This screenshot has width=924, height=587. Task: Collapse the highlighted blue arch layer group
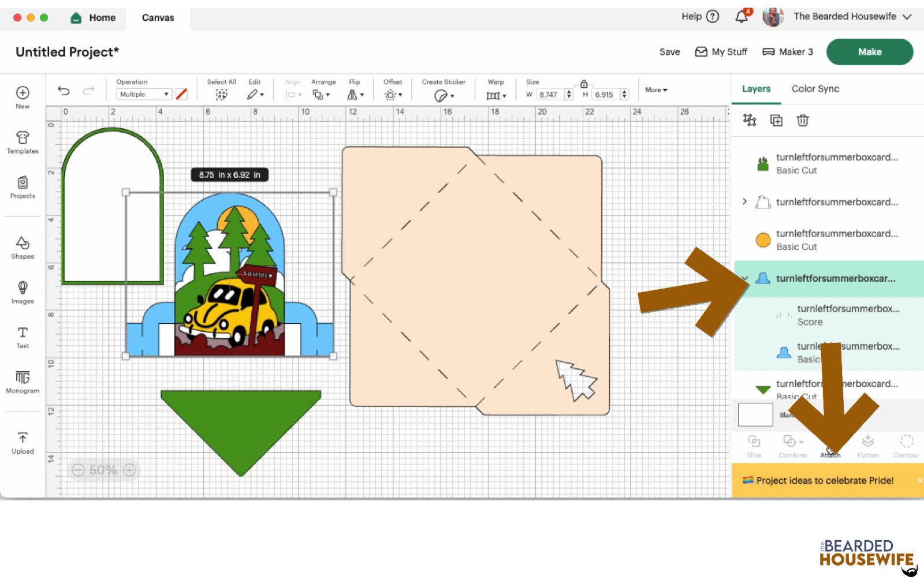tap(745, 278)
